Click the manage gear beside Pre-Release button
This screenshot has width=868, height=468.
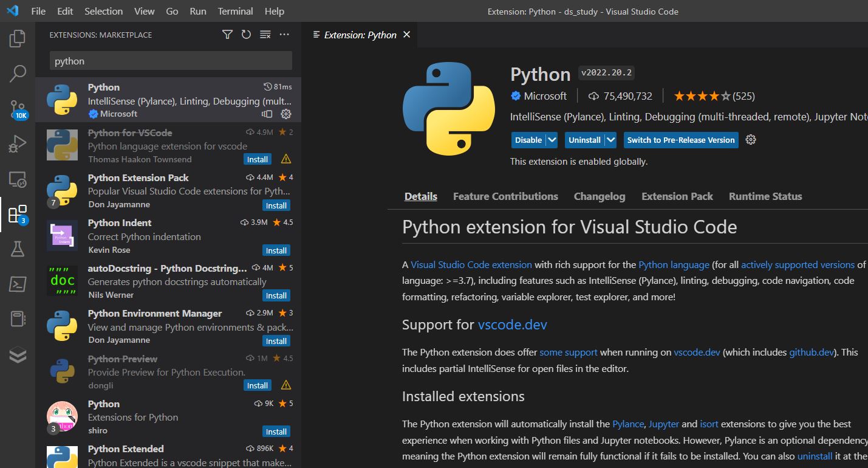(751, 140)
